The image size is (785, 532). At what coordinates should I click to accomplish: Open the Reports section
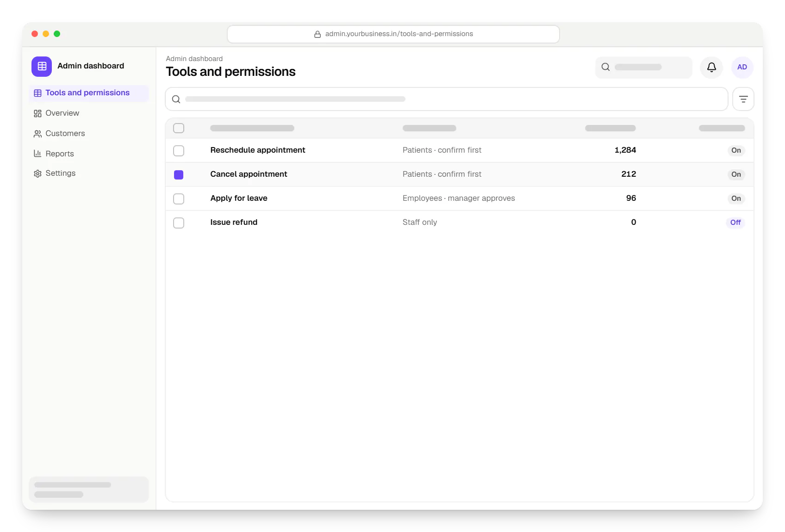click(89, 154)
